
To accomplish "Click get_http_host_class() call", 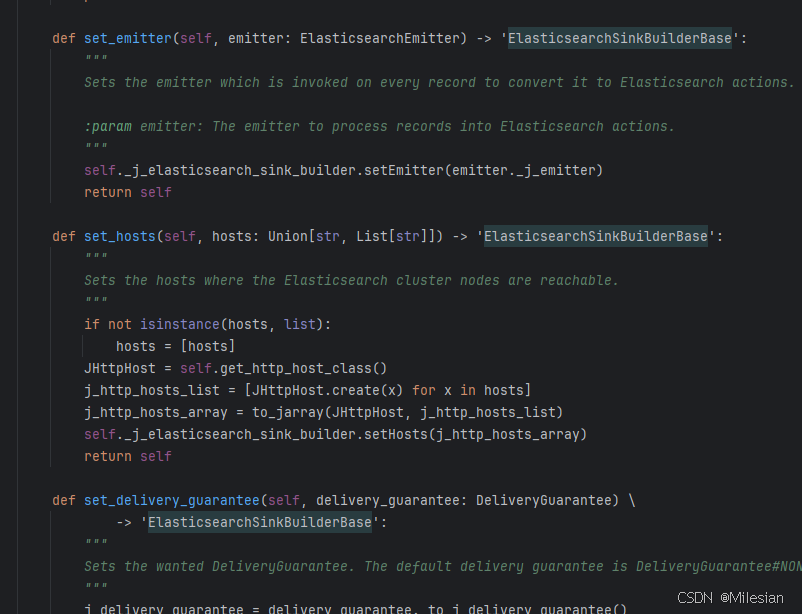I will [x=304, y=368].
